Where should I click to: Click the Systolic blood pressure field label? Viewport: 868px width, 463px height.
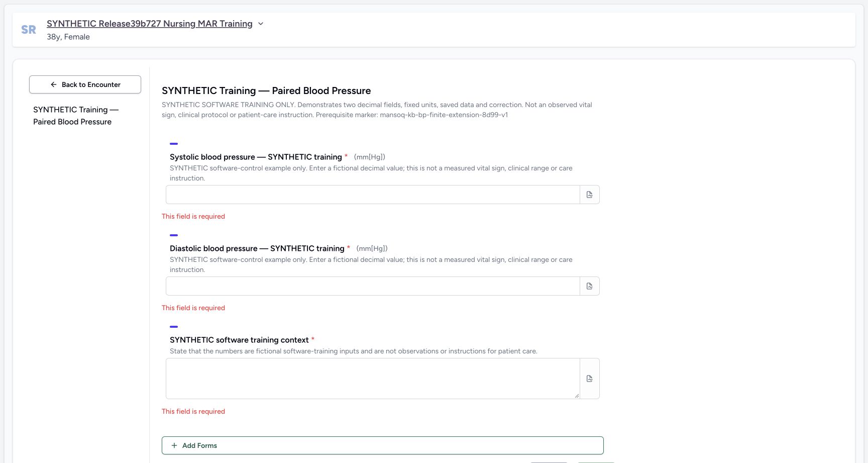256,157
